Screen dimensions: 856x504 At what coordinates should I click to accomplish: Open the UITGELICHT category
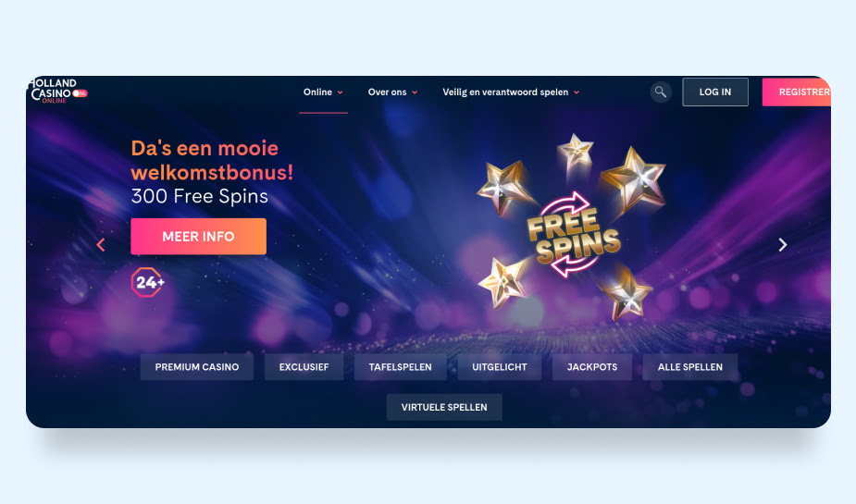[x=500, y=367]
